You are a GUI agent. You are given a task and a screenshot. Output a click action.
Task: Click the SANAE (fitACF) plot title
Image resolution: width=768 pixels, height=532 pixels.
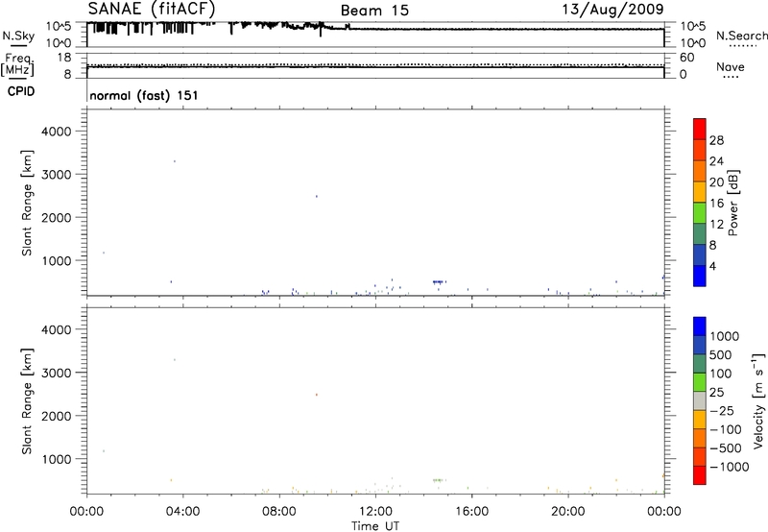(152, 9)
